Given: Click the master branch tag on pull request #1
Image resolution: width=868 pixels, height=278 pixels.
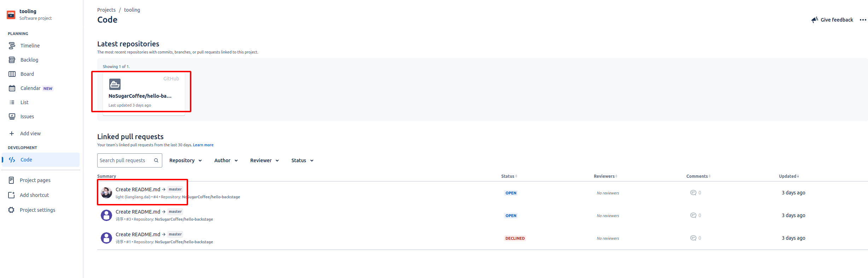Looking at the screenshot, I should [175, 234].
